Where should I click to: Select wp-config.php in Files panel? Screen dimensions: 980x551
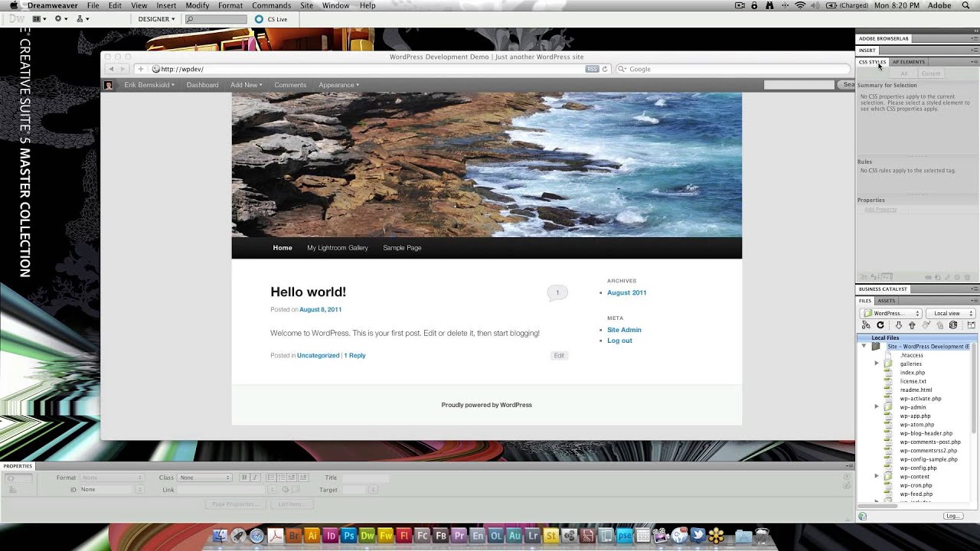(917, 468)
